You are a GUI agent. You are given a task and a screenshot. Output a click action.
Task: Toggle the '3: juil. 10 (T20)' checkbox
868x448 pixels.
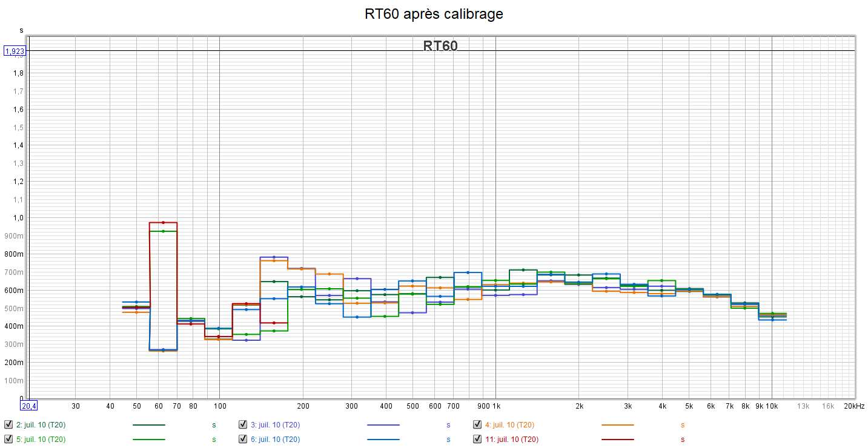pyautogui.click(x=243, y=424)
